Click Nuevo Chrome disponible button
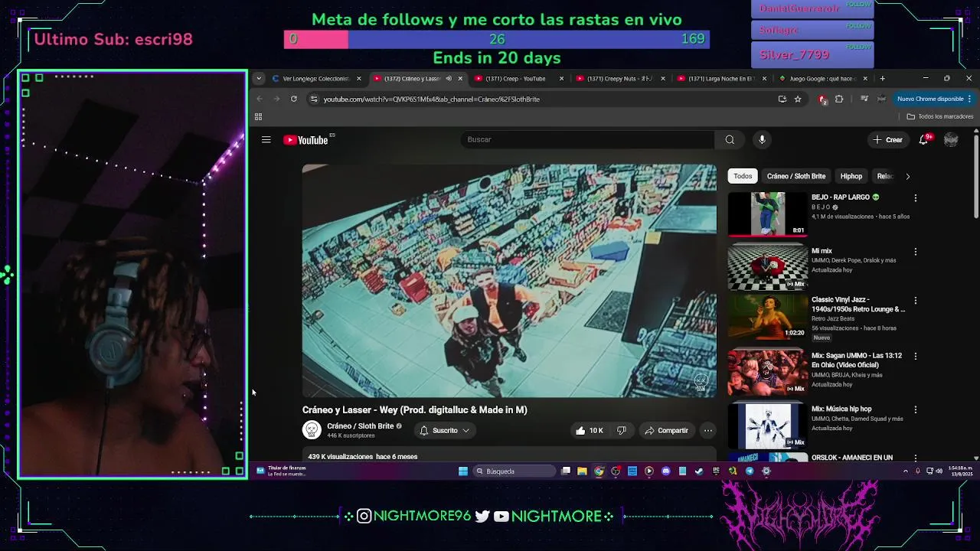This screenshot has height=551, width=980. click(x=930, y=99)
